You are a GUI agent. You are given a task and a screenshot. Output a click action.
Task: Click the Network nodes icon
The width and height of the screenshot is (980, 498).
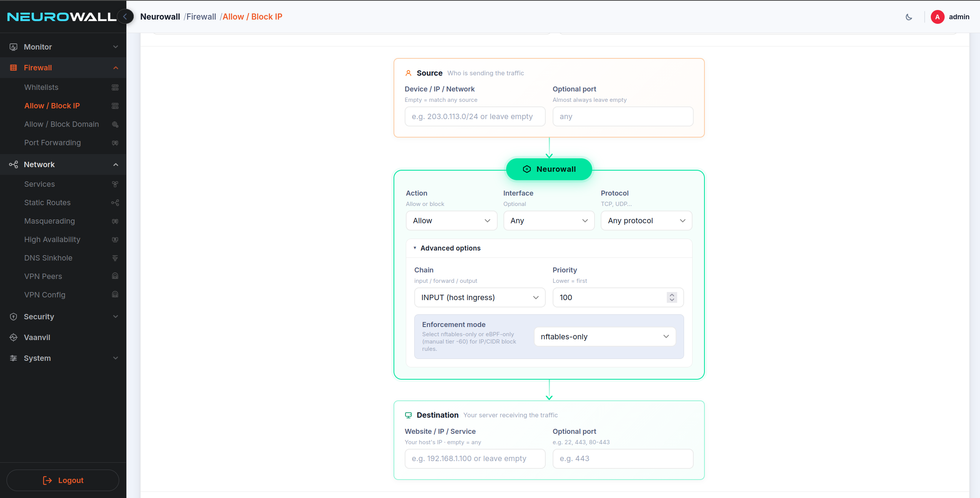click(x=13, y=164)
